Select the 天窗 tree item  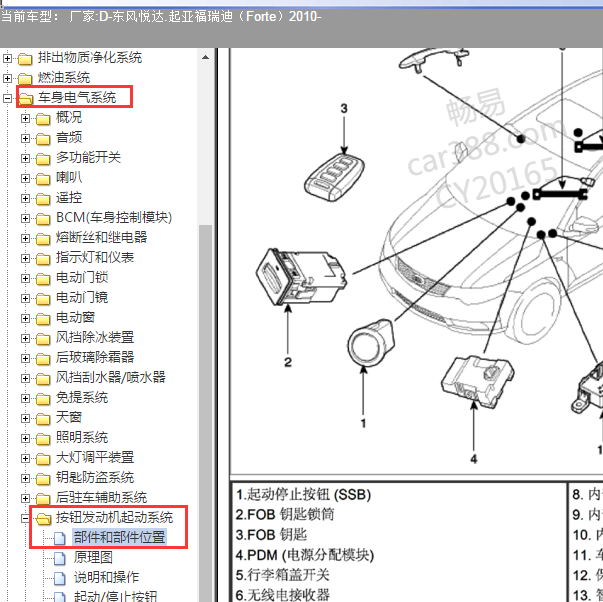69,417
